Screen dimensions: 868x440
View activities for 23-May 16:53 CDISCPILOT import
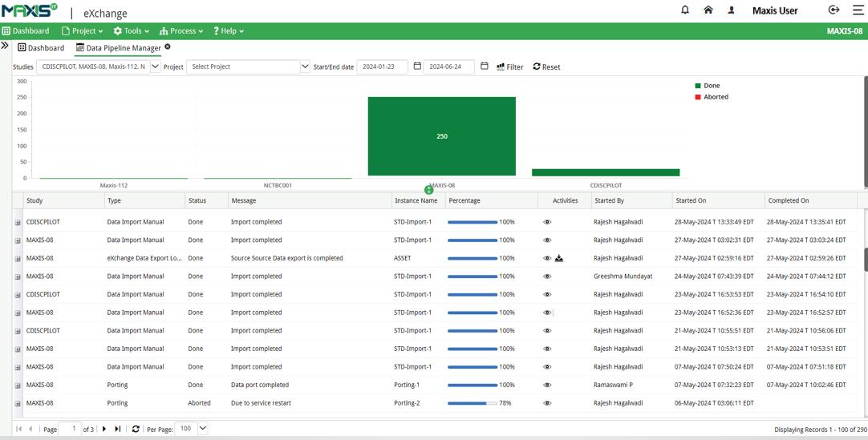547,295
